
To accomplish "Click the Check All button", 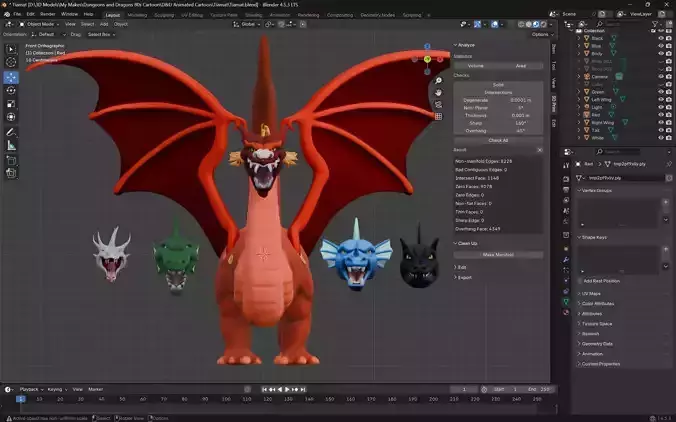I will (x=498, y=141).
